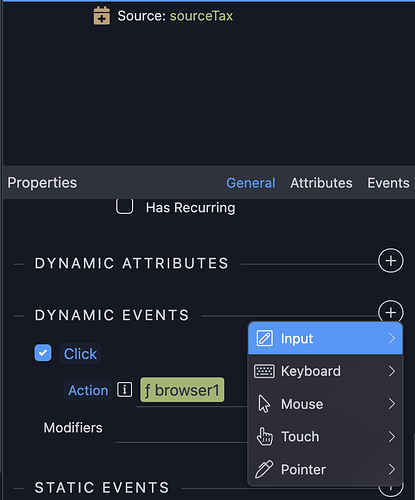Click the Action info icon
The width and height of the screenshot is (415, 500).
point(124,389)
